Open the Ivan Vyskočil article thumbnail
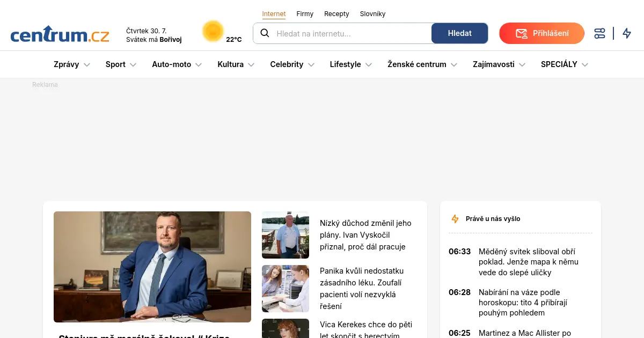 point(286,235)
